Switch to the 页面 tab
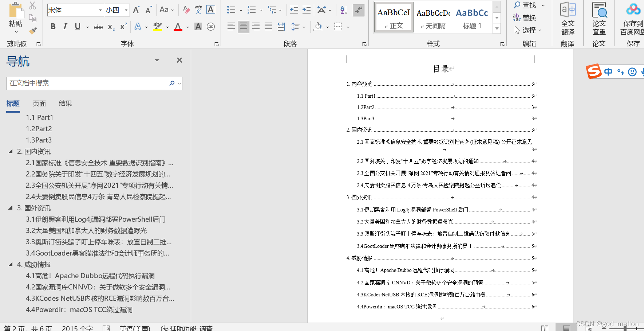The height and width of the screenshot is (331, 644). [39, 104]
